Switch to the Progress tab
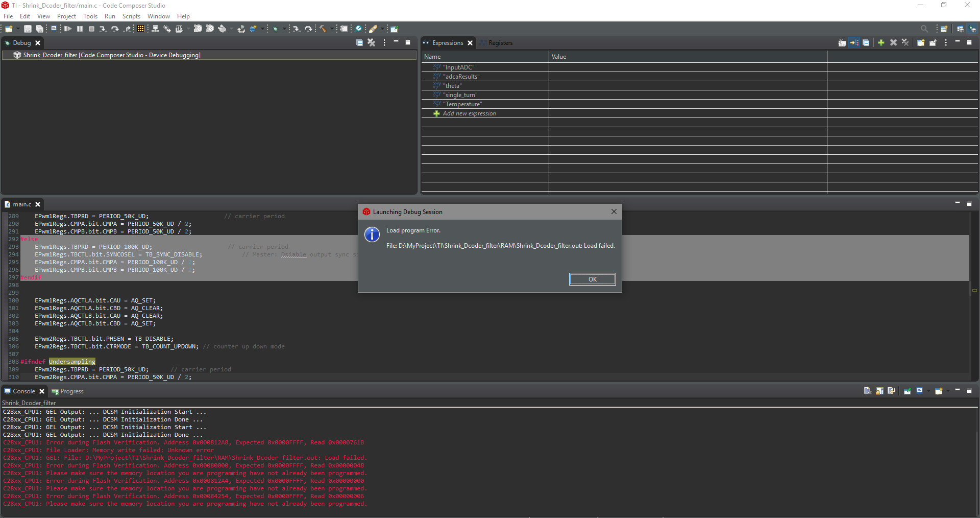Viewport: 980px width, 518px height. click(67, 391)
